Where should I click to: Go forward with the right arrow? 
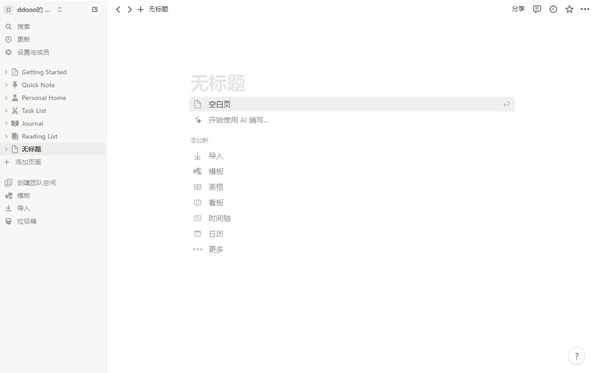(x=129, y=10)
